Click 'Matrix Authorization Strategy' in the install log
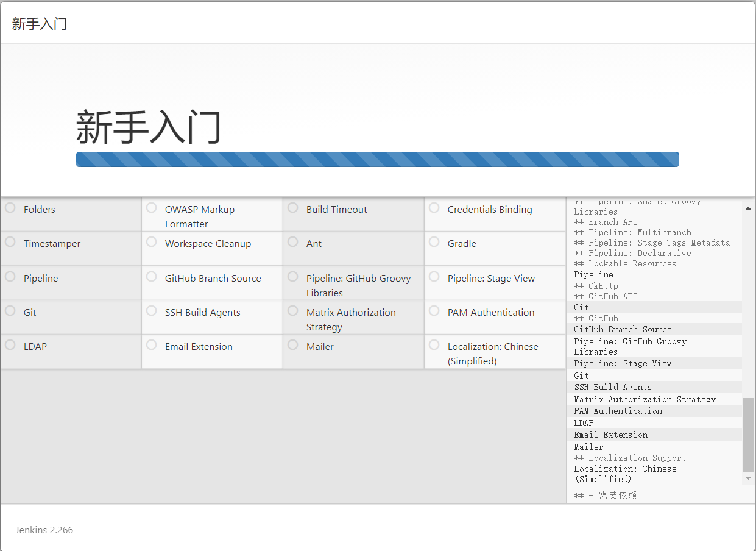The width and height of the screenshot is (756, 551). (645, 400)
